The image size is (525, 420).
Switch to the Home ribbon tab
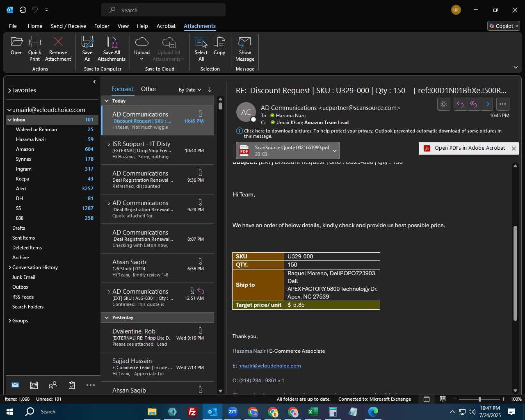tap(35, 26)
